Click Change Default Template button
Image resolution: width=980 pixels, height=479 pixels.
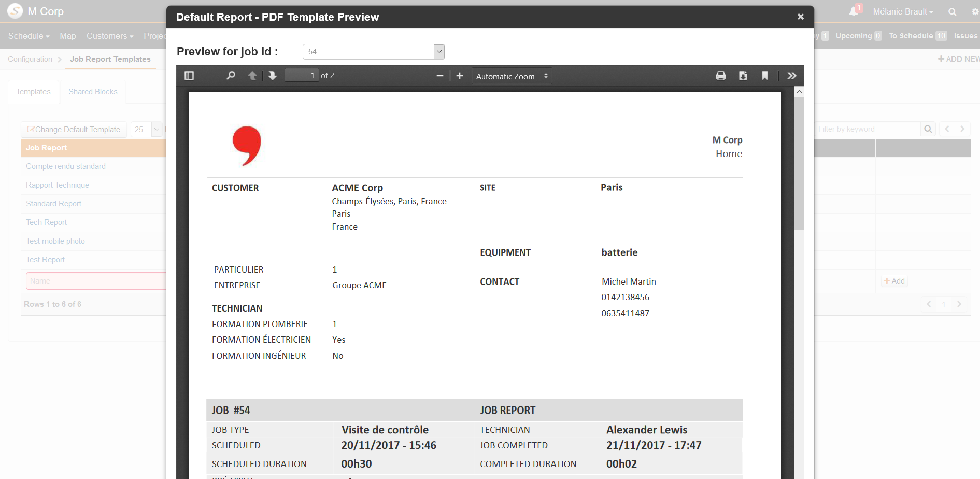(74, 130)
